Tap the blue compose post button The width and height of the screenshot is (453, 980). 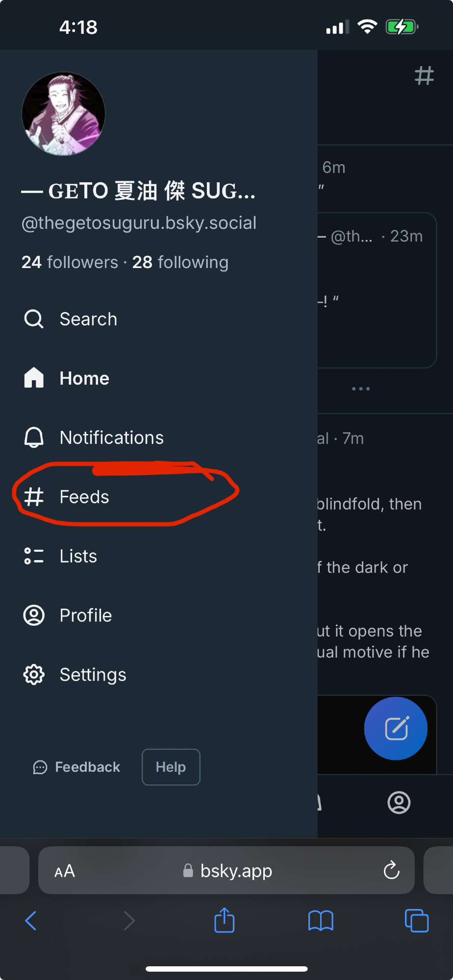point(396,728)
